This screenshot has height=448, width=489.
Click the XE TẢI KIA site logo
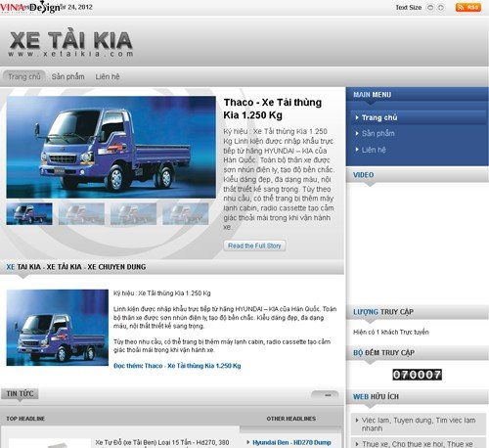pyautogui.click(x=71, y=44)
